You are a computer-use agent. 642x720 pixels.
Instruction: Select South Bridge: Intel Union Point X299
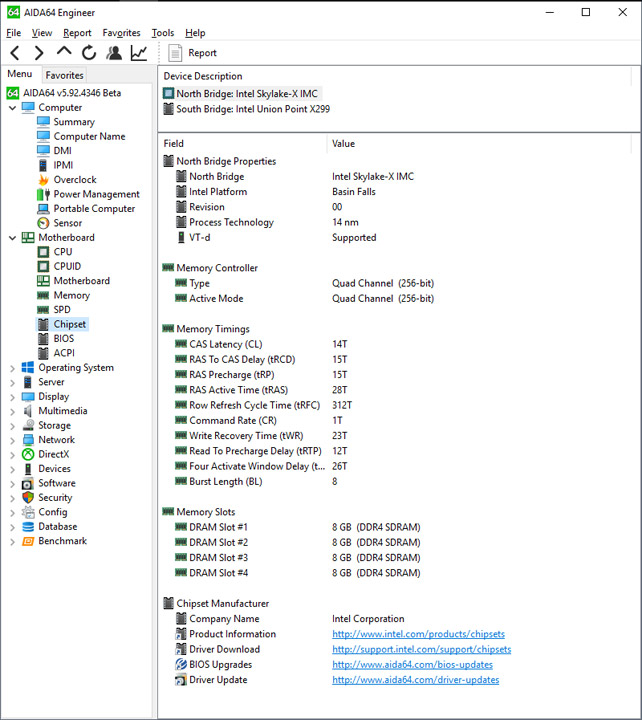point(247,109)
